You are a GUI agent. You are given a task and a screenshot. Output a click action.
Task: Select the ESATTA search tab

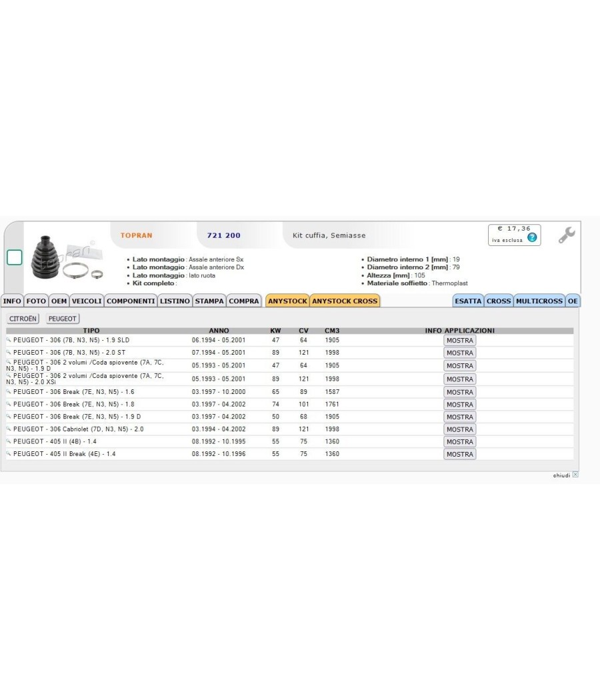click(468, 301)
